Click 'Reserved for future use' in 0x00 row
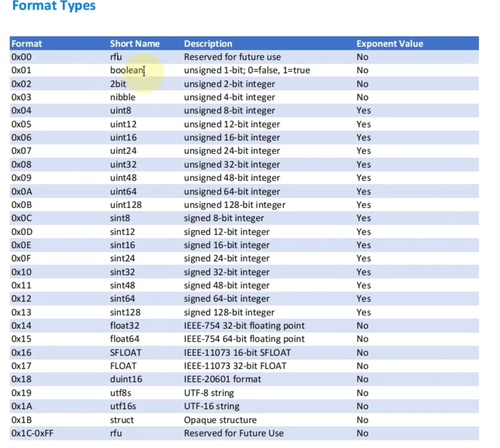The image size is (500, 448). (232, 57)
